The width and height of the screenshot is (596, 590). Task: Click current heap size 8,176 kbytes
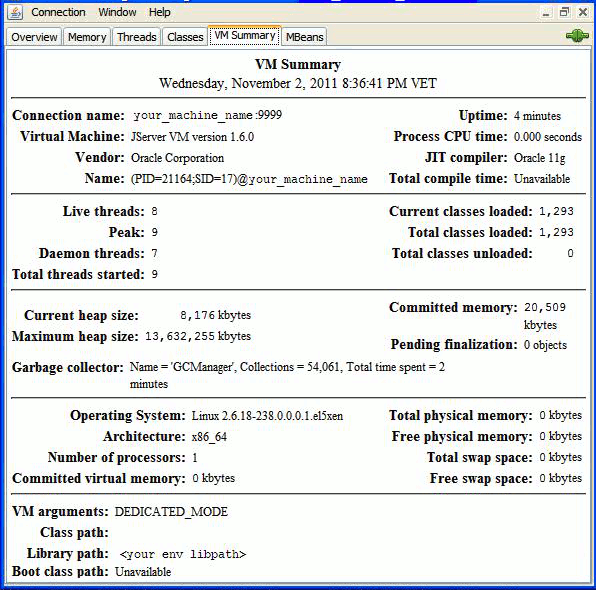[216, 315]
